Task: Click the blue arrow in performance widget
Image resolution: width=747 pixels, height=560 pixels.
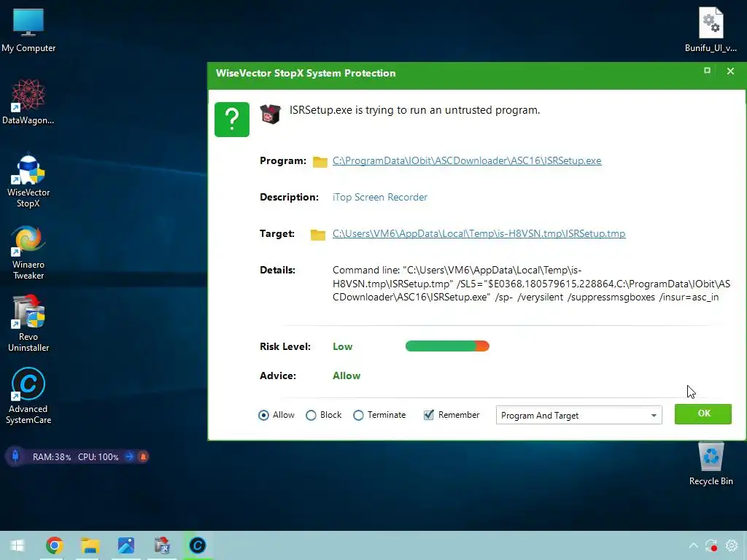Action: 129,456
